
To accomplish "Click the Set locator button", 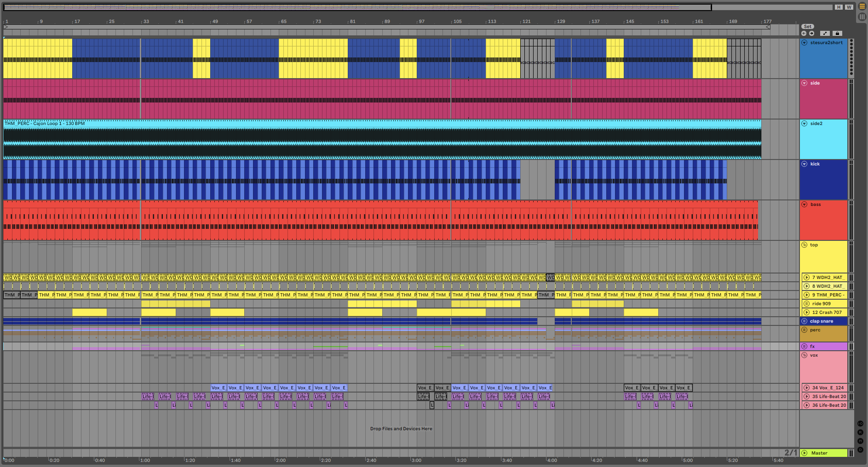I will point(808,27).
